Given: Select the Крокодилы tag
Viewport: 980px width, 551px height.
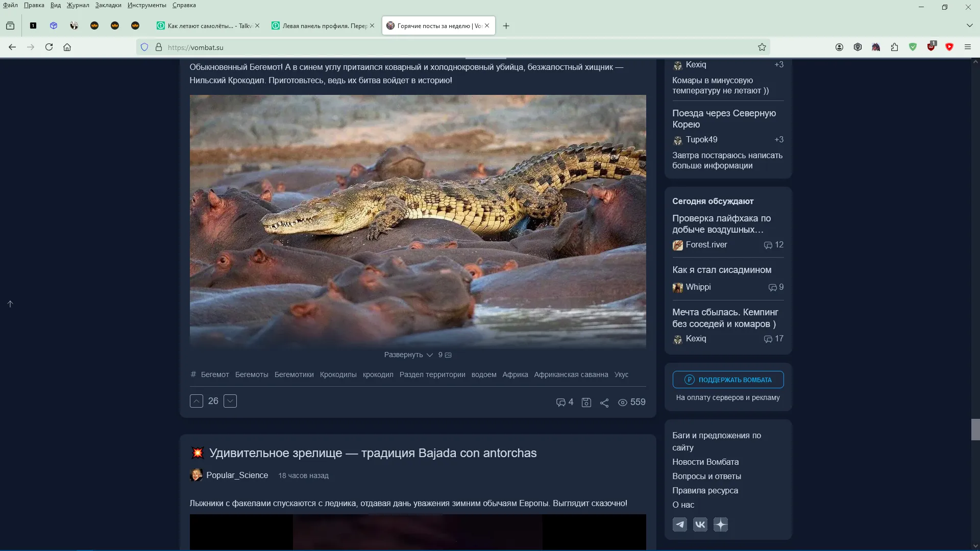Looking at the screenshot, I should [338, 374].
